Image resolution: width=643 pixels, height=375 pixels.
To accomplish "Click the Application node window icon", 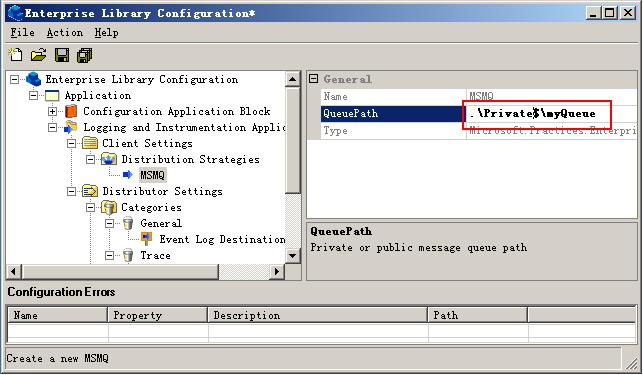I will (x=52, y=96).
